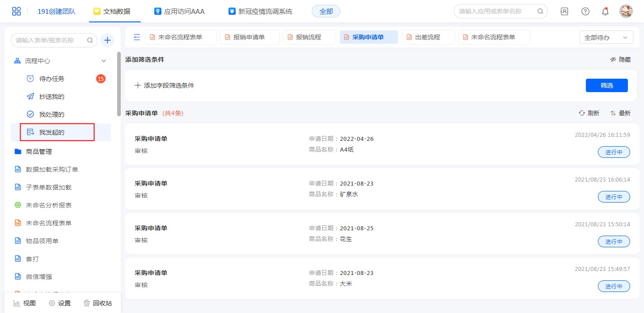Toggle sort order with 最新
Image resolution: width=644 pixels, height=313 pixels.
[620, 113]
